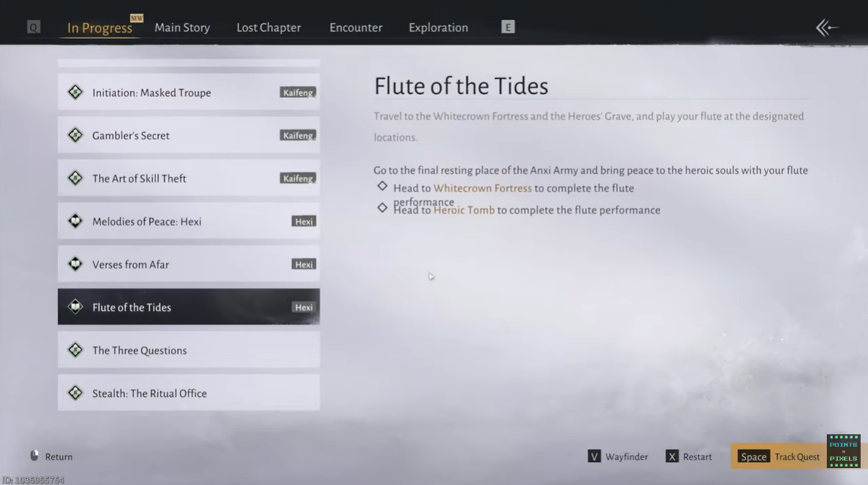The width and height of the screenshot is (868, 485).
Task: Click the V key icon for Wayfinder
Action: click(594, 456)
